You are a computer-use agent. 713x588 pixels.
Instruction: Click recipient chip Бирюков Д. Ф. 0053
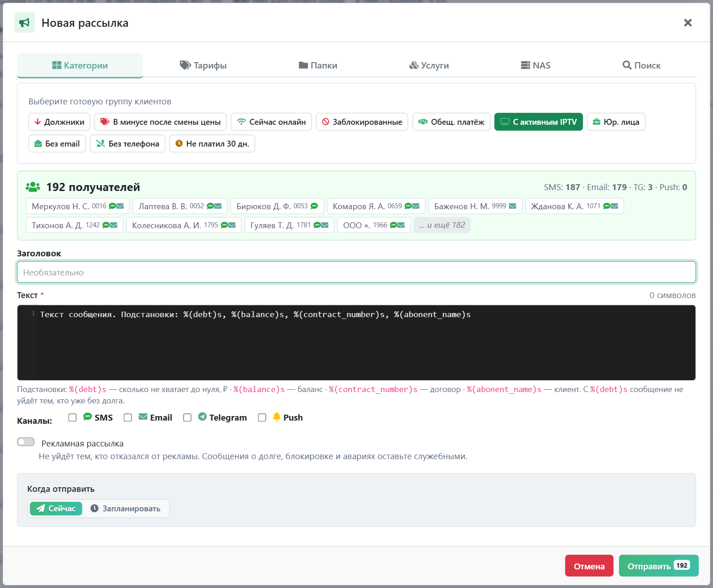pos(277,206)
